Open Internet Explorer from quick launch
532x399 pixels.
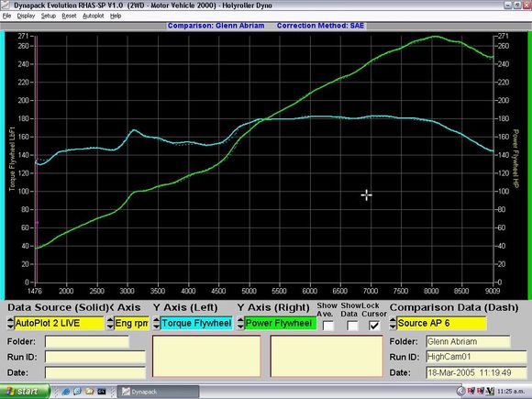[66, 392]
